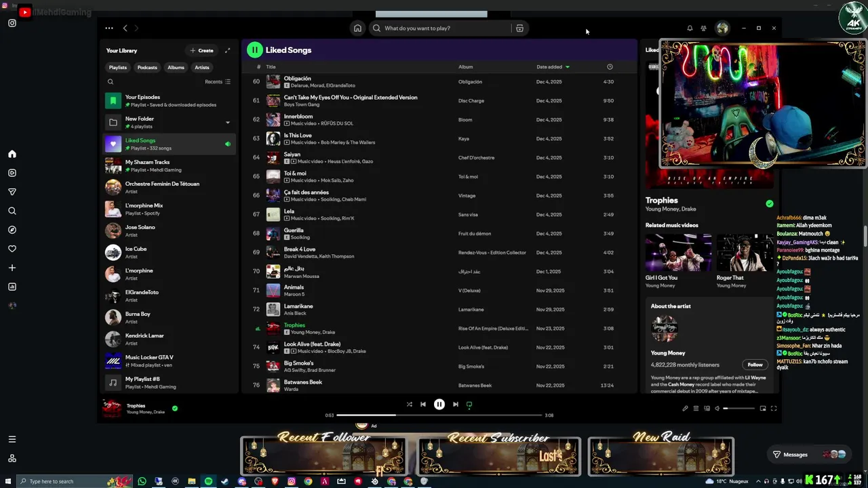Enter full screen player view
This screenshot has width=868, height=488.
(774, 408)
